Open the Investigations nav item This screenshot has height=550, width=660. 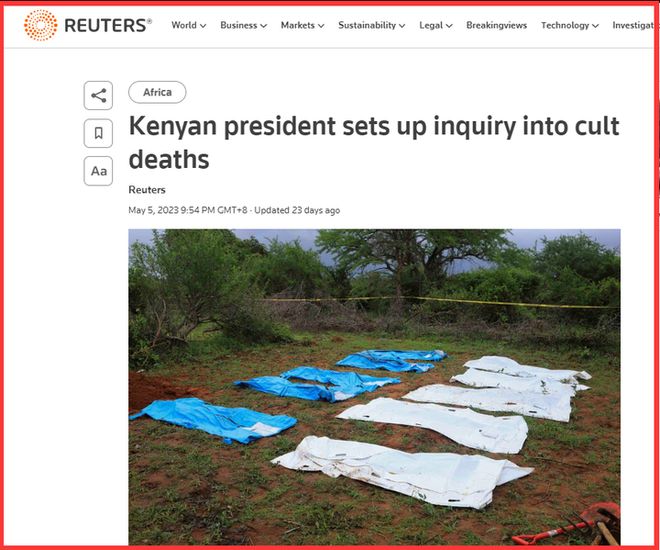[x=633, y=25]
